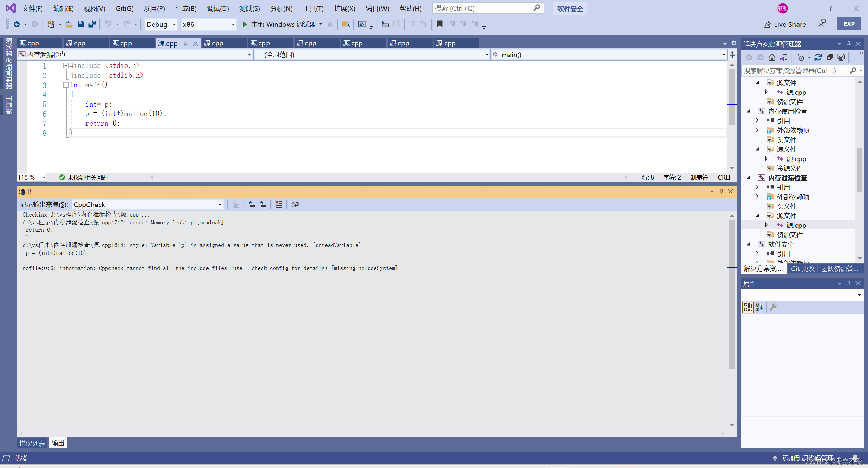Open Find in Files folder icon
This screenshot has width=868, height=468.
coord(346,24)
